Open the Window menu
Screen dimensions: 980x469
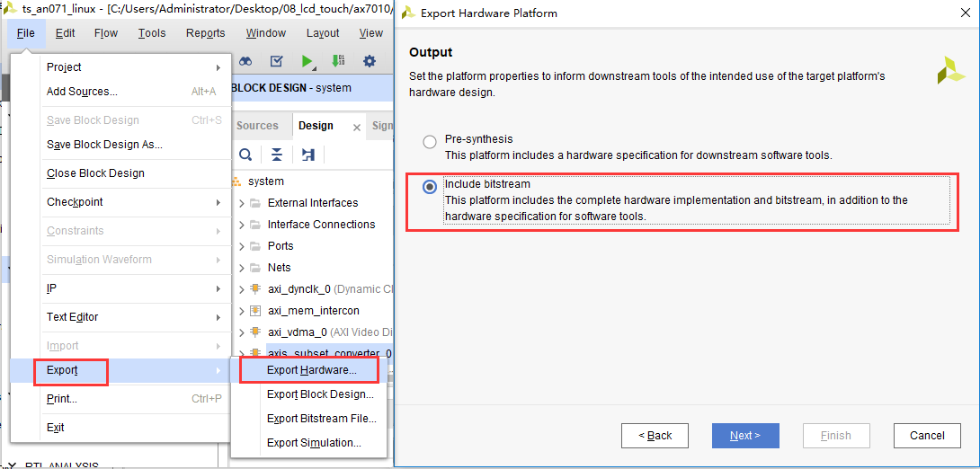pyautogui.click(x=265, y=33)
